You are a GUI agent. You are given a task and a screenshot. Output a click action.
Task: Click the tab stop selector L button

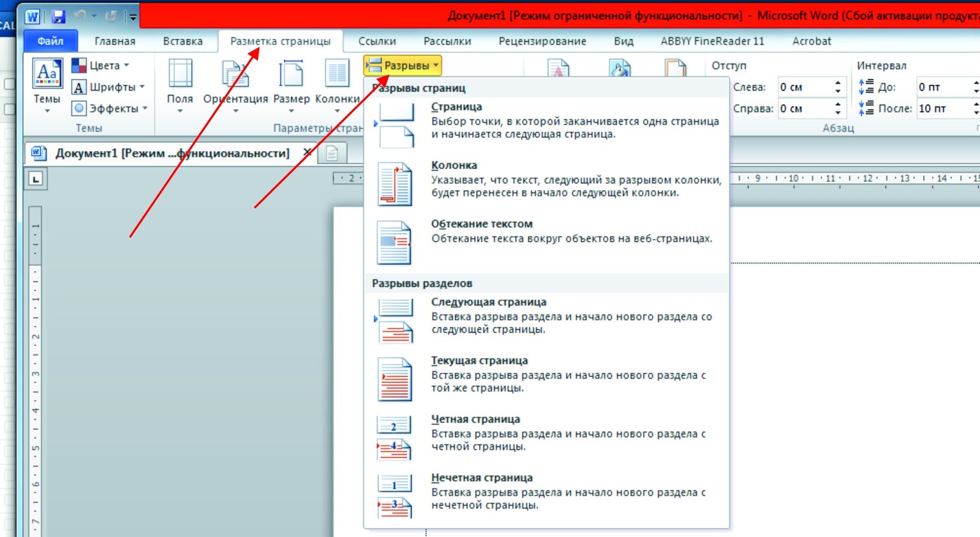point(36,179)
